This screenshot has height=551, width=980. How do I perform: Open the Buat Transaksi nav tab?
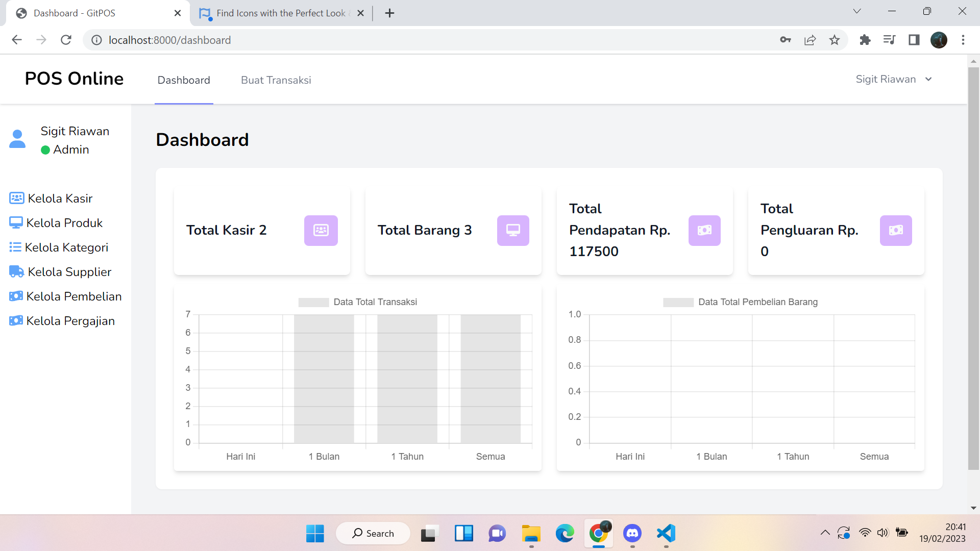click(x=276, y=80)
